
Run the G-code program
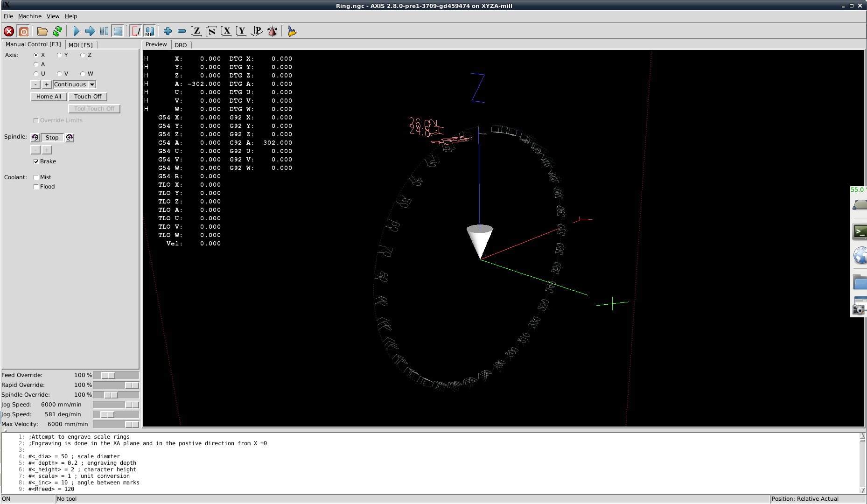coord(76,31)
